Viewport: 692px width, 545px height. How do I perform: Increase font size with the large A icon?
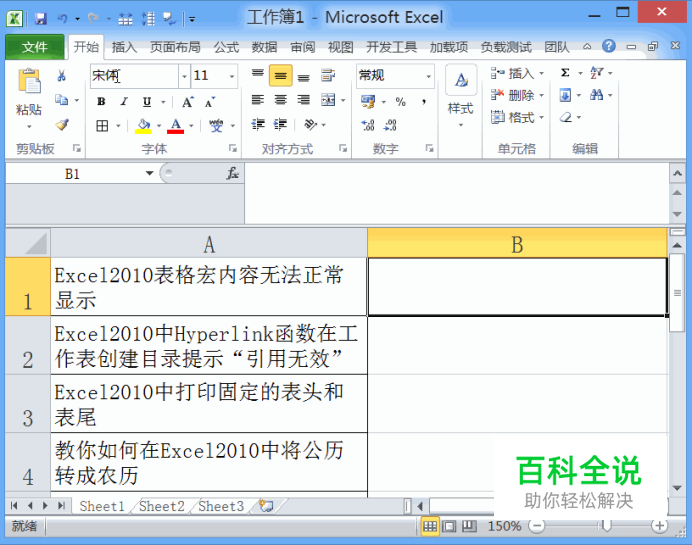coord(188,102)
